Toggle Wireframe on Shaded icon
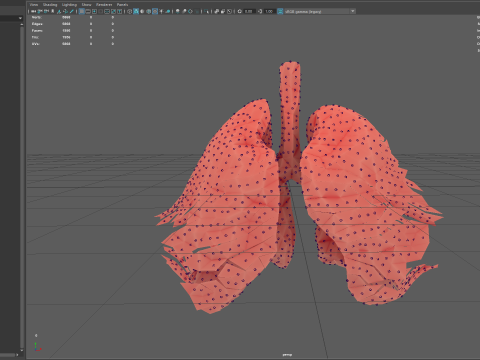 coord(149,11)
